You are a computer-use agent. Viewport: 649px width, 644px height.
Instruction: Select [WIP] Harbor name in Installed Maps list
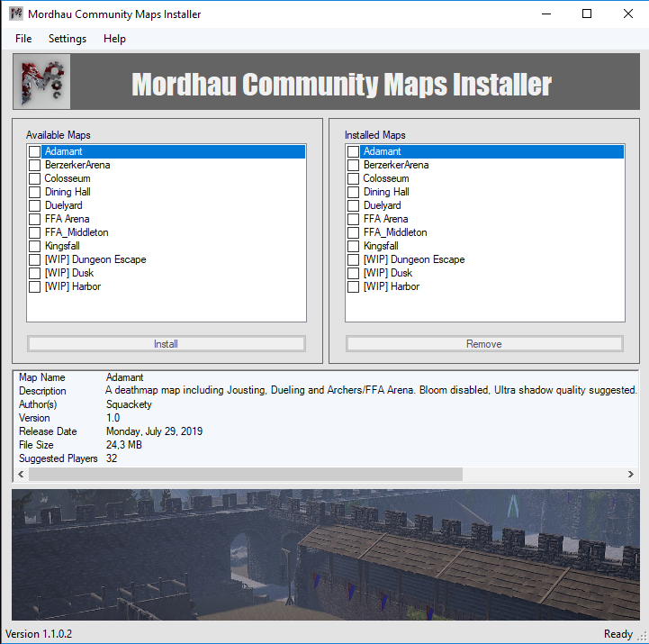click(x=392, y=286)
